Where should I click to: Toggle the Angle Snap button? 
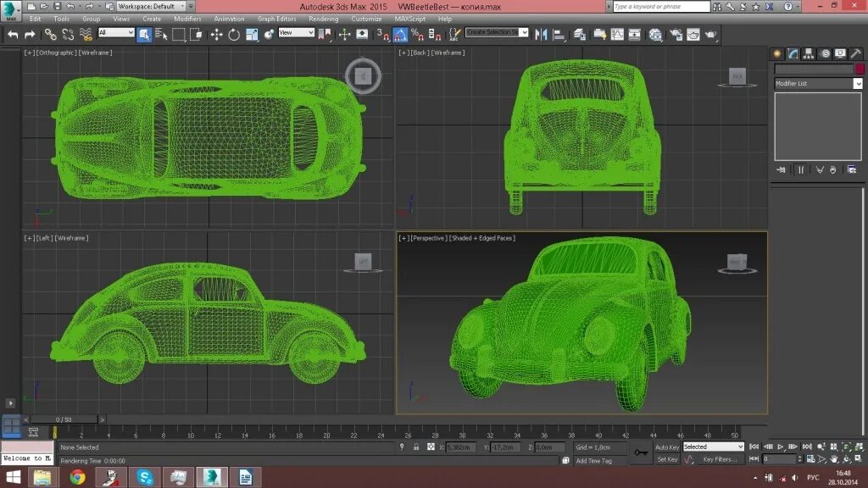pyautogui.click(x=400, y=34)
